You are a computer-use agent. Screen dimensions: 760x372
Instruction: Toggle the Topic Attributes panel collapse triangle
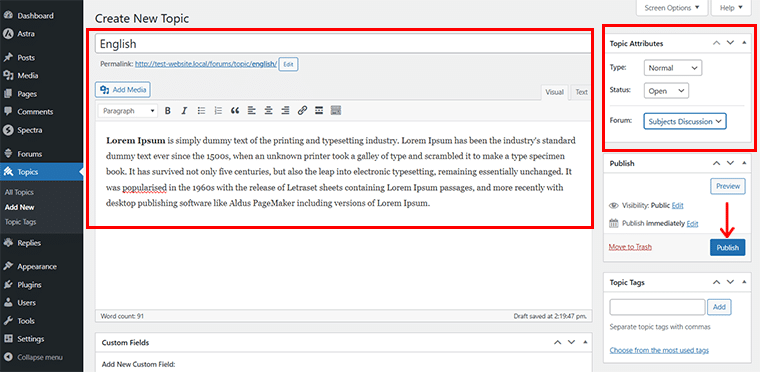(x=744, y=43)
